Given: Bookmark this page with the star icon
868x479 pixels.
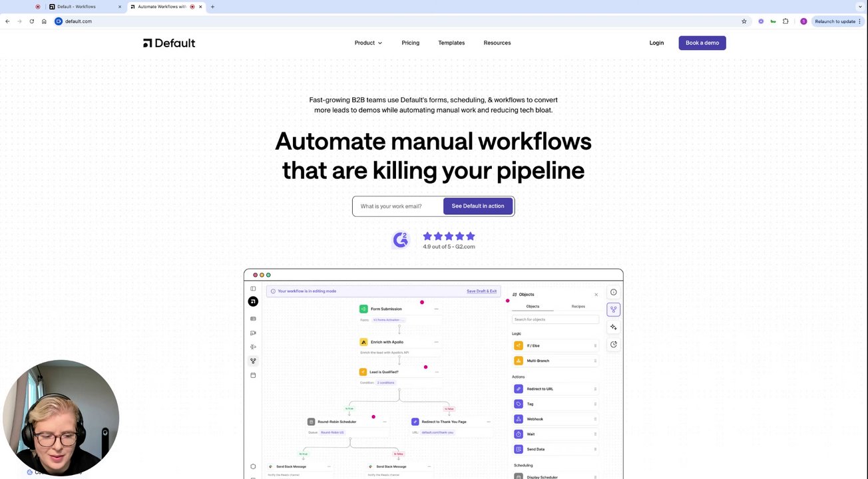Looking at the screenshot, I should point(744,21).
